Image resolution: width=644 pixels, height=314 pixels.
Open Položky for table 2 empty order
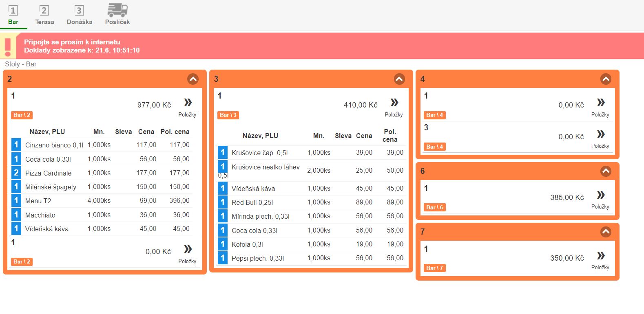188,249
